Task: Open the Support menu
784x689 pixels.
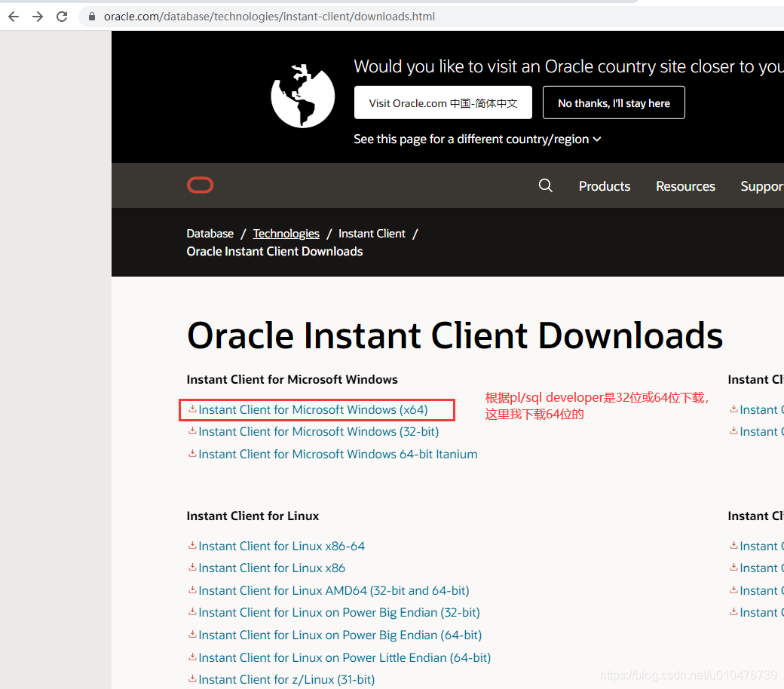Action: pyautogui.click(x=762, y=186)
